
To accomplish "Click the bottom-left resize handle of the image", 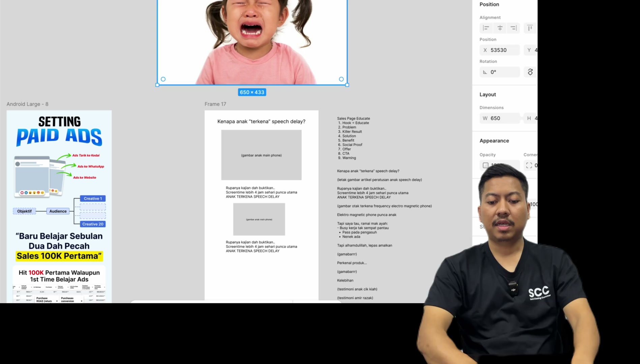I will coord(157,85).
